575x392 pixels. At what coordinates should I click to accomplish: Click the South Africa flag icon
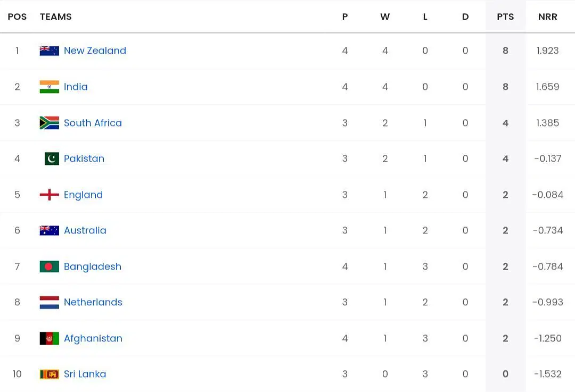[49, 123]
